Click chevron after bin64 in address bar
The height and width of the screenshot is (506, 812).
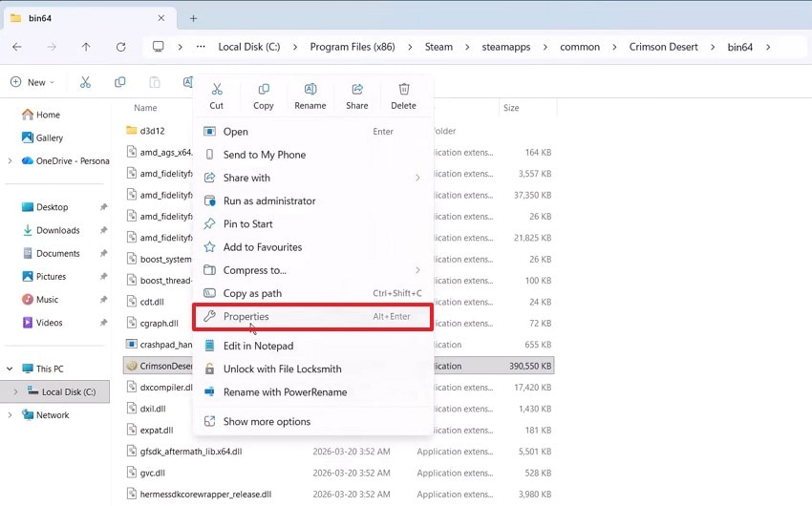768,47
